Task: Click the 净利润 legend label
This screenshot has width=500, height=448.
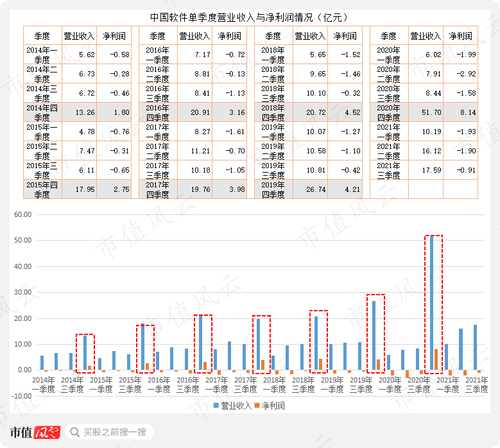Action: click(x=273, y=406)
